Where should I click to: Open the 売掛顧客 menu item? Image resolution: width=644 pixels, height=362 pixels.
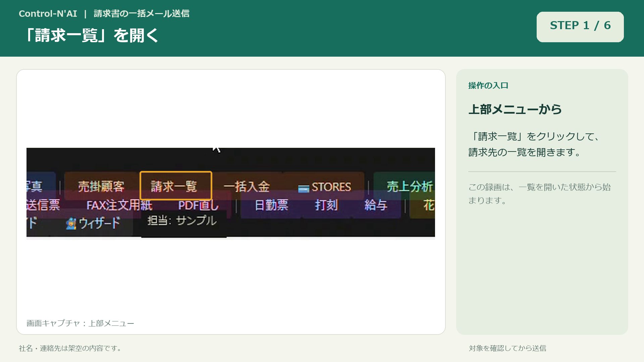click(x=101, y=186)
